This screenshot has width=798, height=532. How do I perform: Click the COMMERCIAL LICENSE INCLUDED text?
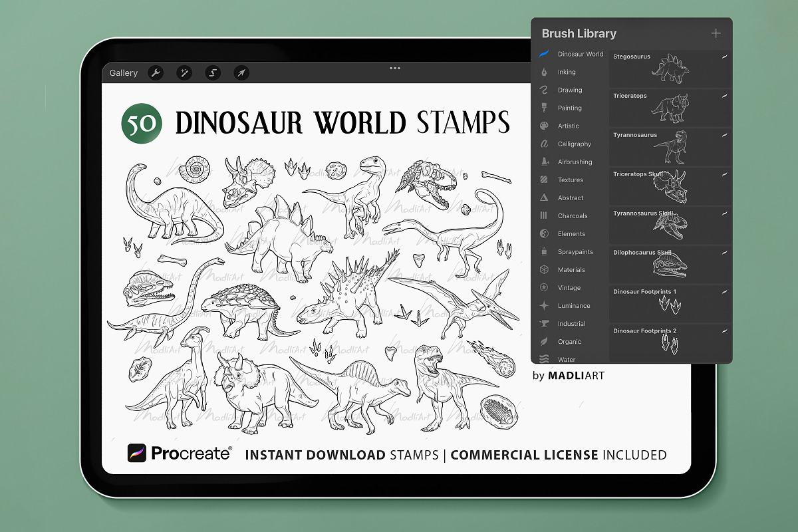(x=559, y=455)
